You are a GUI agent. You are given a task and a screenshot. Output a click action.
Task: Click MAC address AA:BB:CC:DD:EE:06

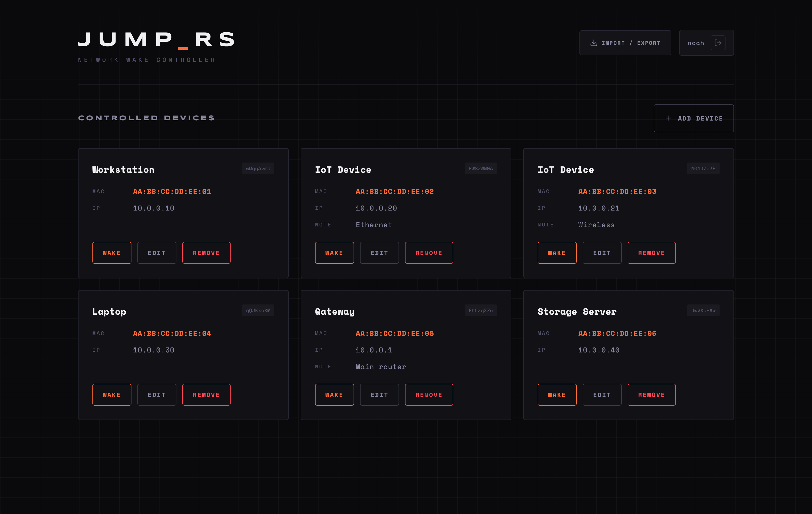(617, 334)
